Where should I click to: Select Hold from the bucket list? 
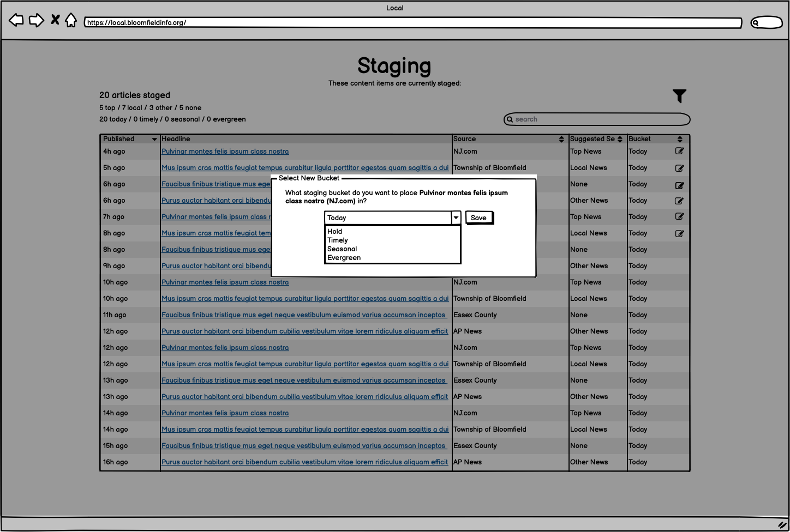pos(335,232)
